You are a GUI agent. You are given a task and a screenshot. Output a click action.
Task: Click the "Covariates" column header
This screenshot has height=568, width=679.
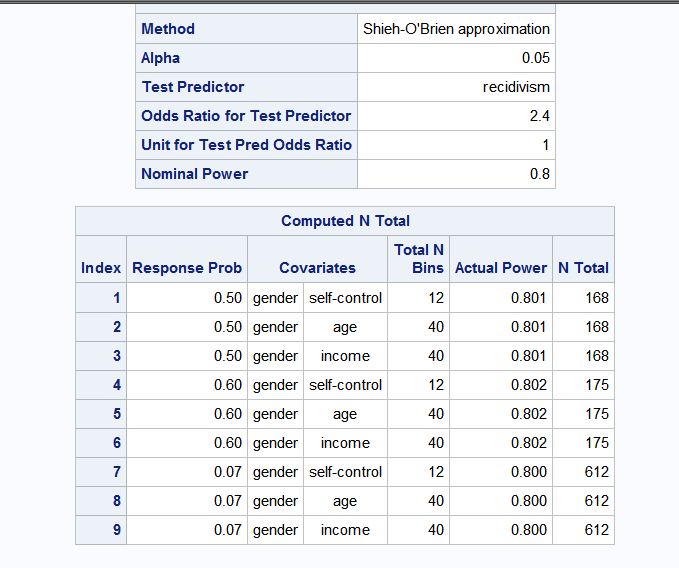(x=317, y=268)
